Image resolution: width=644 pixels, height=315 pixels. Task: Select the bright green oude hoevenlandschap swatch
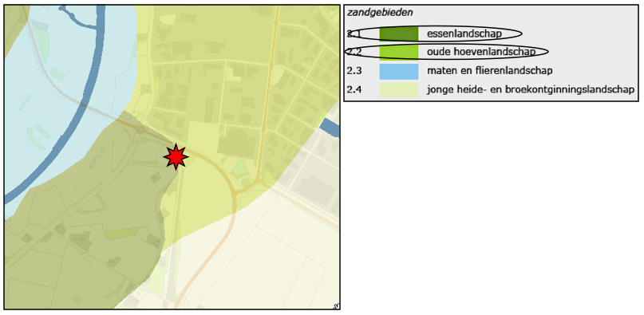[398, 52]
